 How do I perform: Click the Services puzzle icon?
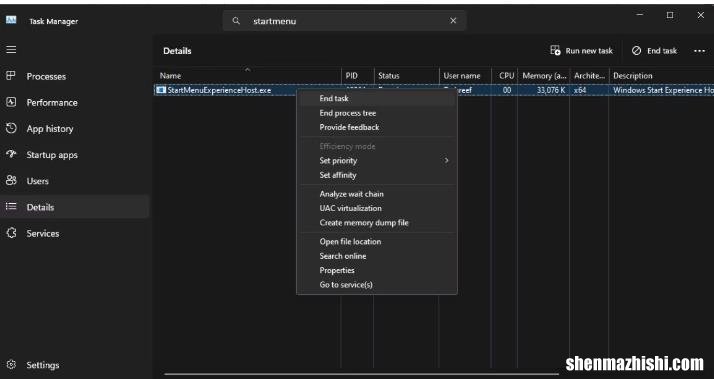[11, 233]
